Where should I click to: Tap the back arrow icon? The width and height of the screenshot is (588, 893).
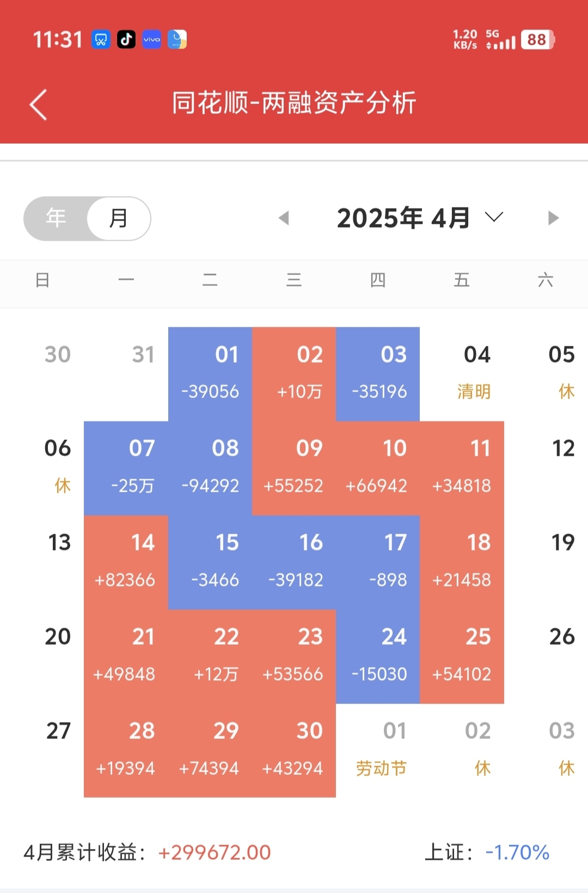(x=38, y=104)
